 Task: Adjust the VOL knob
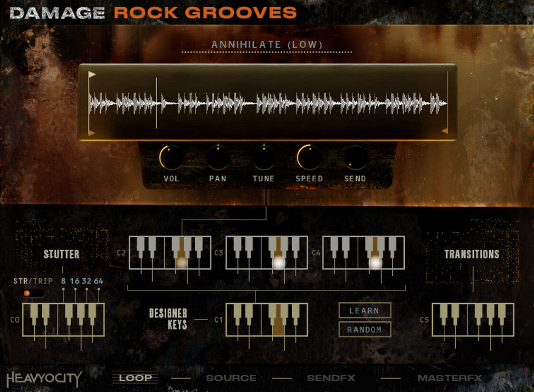tap(172, 158)
